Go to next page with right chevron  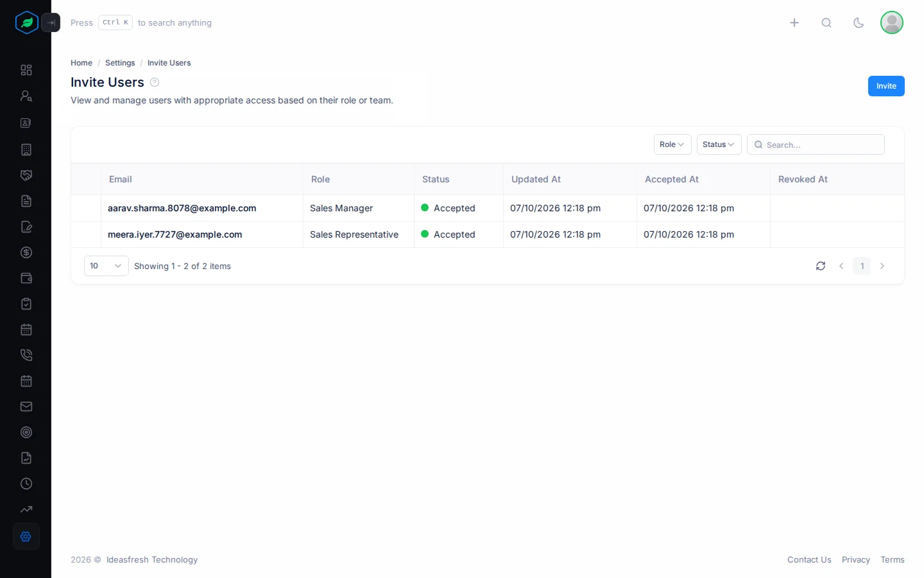click(x=882, y=266)
